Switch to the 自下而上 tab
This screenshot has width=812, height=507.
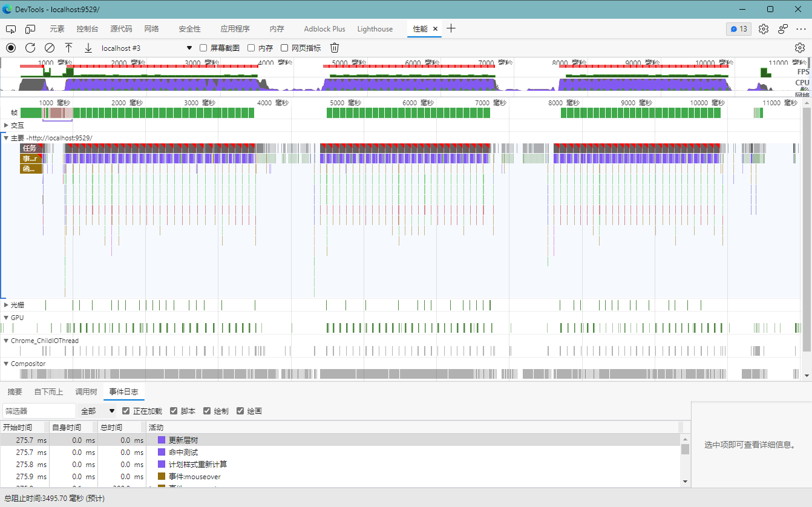tap(48, 392)
